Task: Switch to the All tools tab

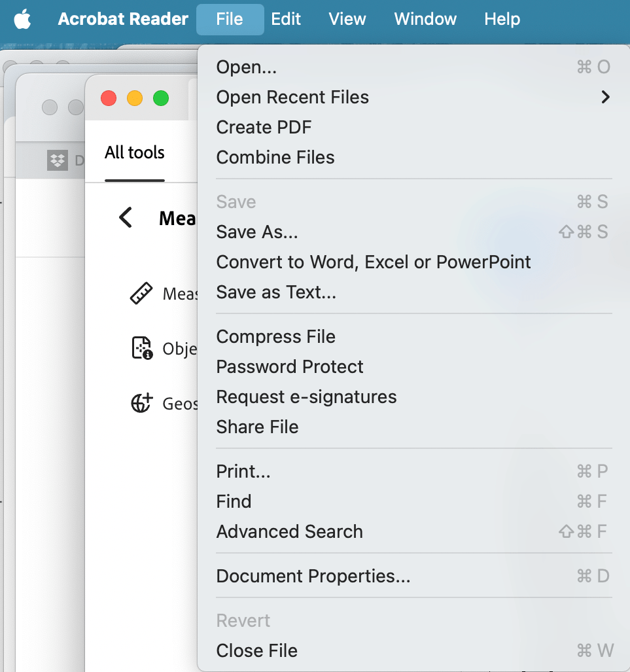Action: click(134, 152)
